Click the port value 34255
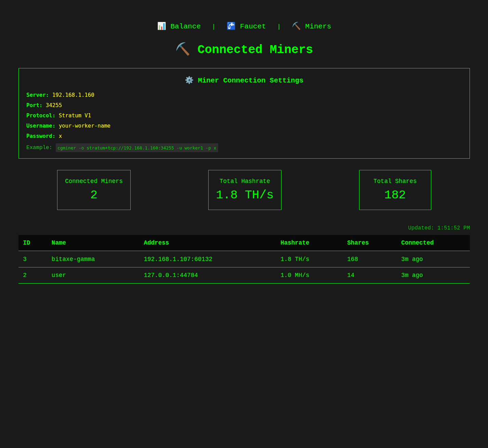Screen dimensions: 488x448 (x=54, y=105)
